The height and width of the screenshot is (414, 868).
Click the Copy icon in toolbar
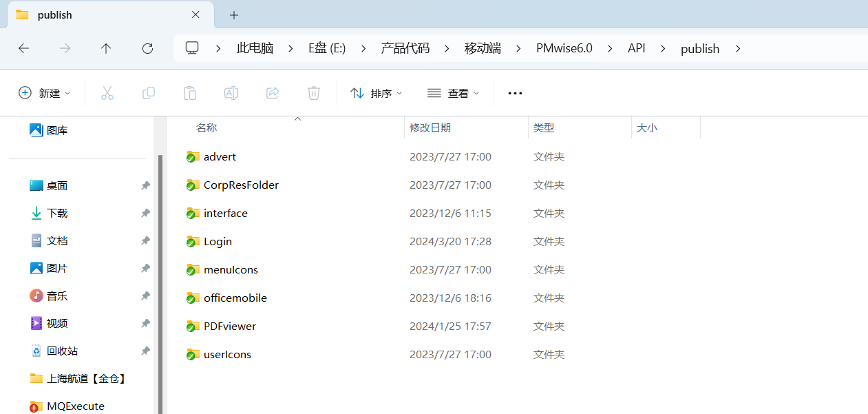click(x=149, y=93)
